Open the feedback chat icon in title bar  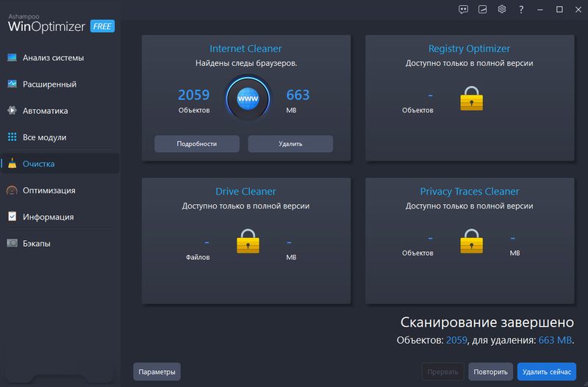(x=463, y=10)
